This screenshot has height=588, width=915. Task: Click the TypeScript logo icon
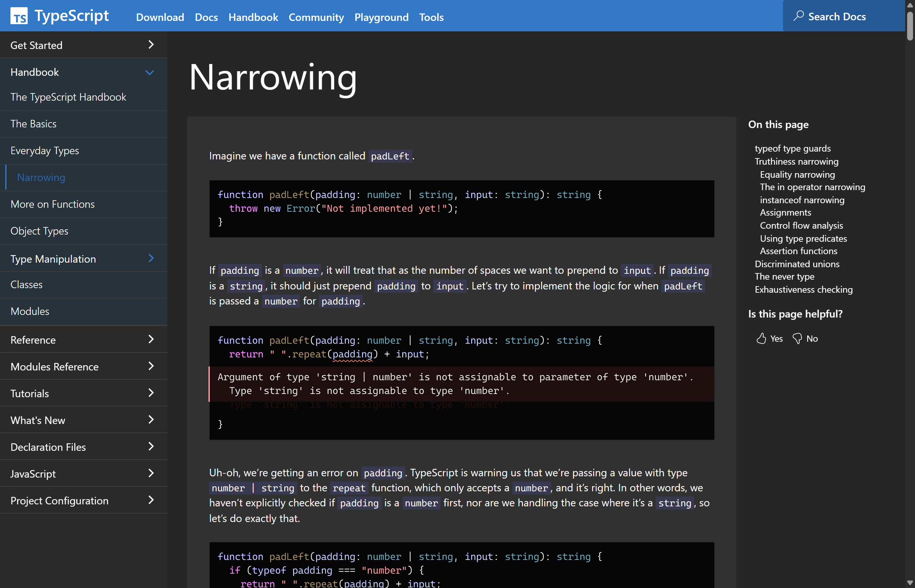point(20,15)
